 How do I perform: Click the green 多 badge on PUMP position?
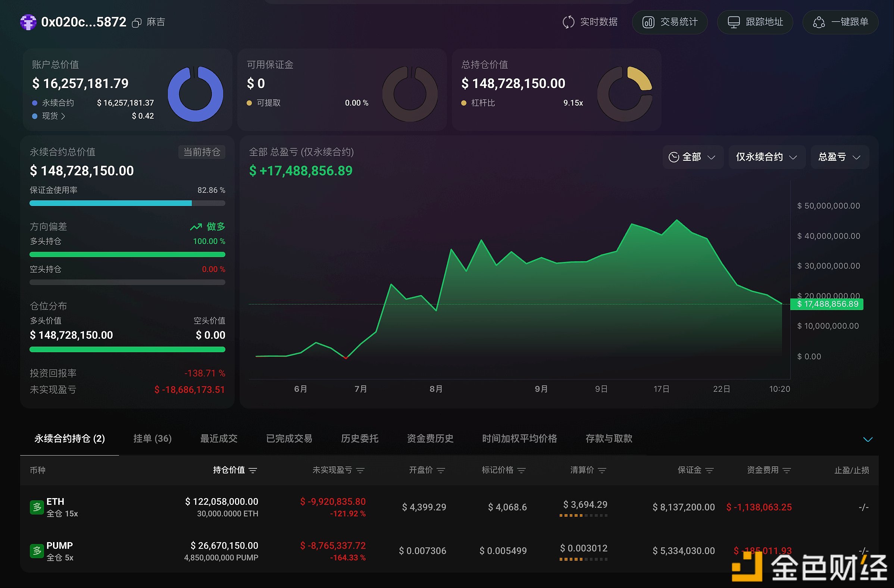click(x=37, y=551)
